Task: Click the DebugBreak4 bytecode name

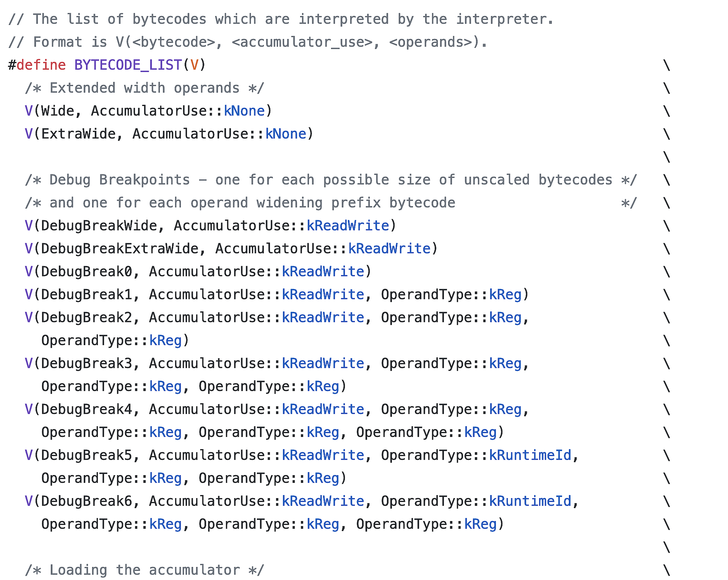Action: 86,409
